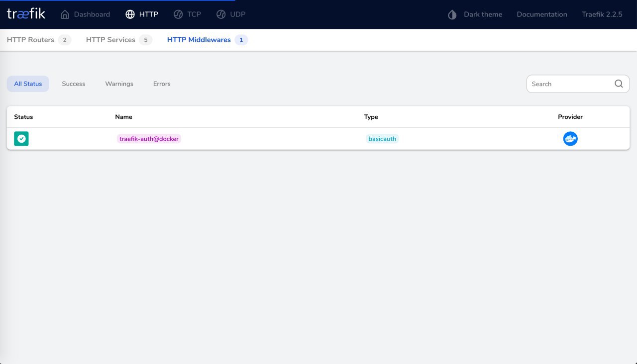Screen dimensions: 637x364
Task: Click the dark theme droplet icon
Action: [x=452, y=14]
